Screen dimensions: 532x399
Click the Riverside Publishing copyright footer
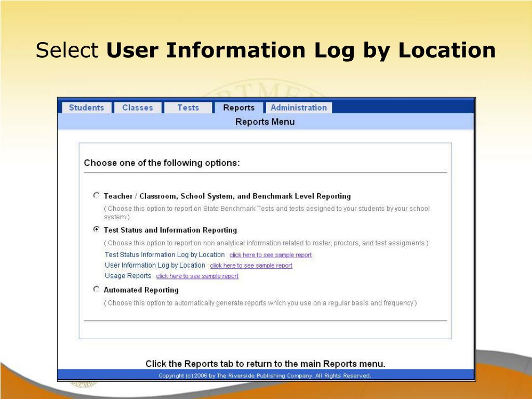pos(265,376)
